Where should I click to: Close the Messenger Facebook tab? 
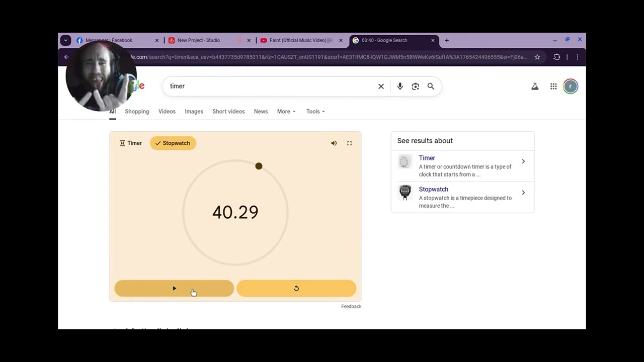[x=156, y=40]
